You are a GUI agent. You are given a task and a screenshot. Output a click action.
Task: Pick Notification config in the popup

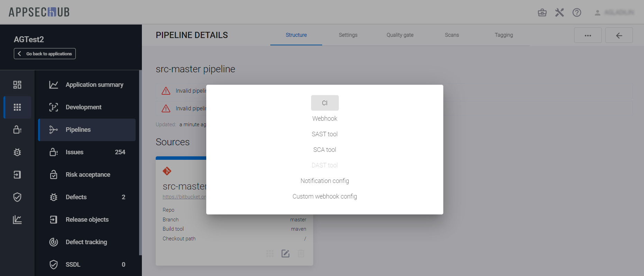point(325,181)
